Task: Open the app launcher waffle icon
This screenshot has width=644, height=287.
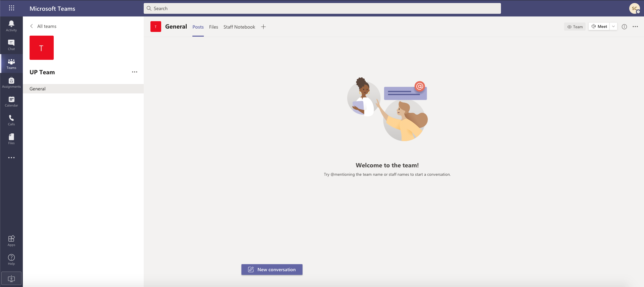Action: pyautogui.click(x=11, y=8)
